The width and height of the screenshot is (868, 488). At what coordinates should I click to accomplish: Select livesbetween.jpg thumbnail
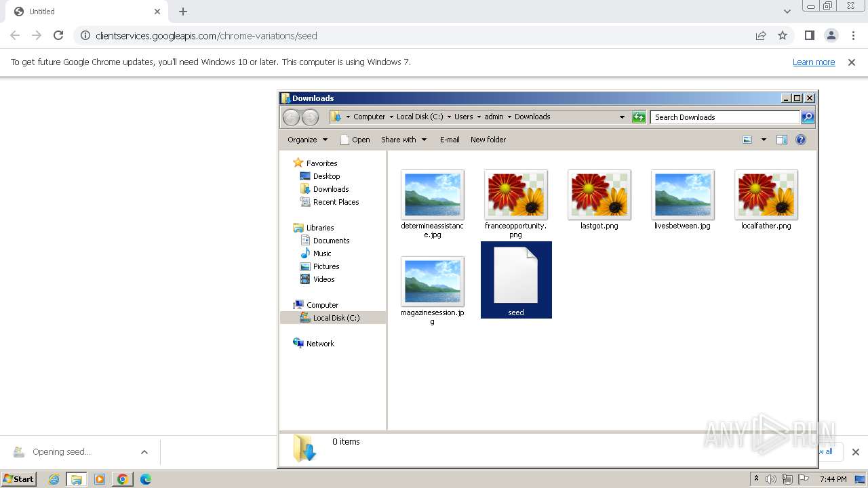[683, 195]
